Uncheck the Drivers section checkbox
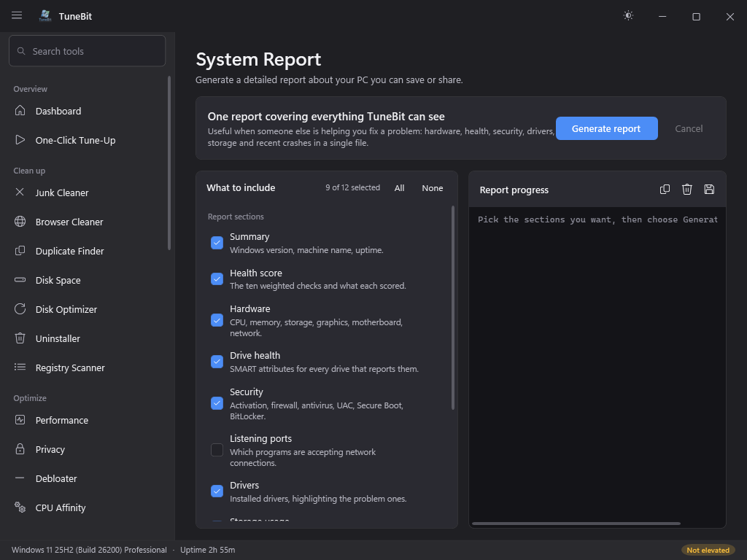The height and width of the screenshot is (560, 747). (x=217, y=491)
